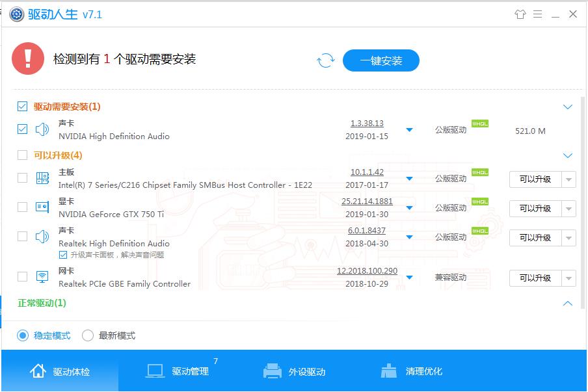
Task: Click the printer icon of 外设驱动 tab
Action: pos(273,371)
